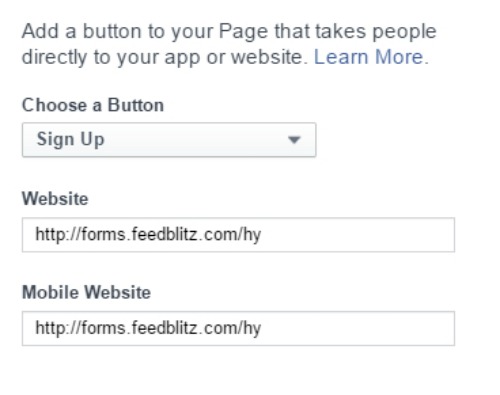Viewport: 500px width, 395px height.
Task: Place cursor after 'hy' in Website field
Action: point(262,235)
